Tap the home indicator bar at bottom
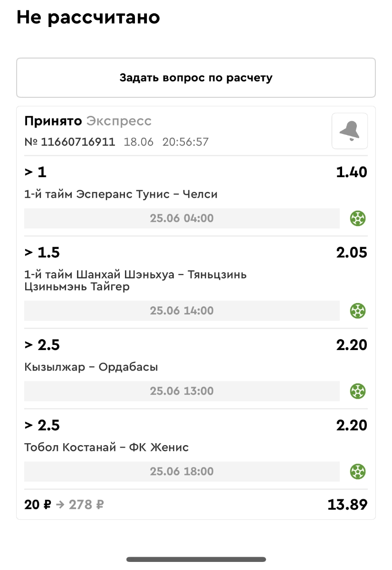Viewport: 392px width, 570px height. (196, 560)
